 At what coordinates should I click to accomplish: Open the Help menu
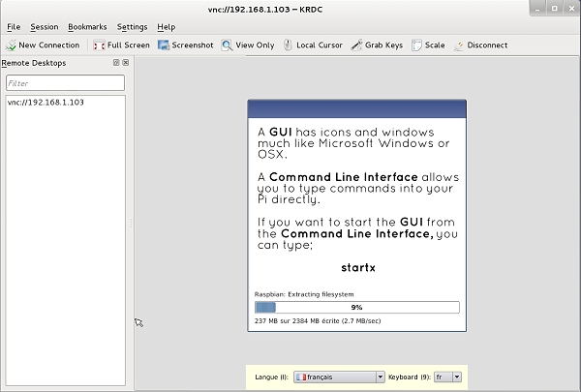tap(167, 27)
